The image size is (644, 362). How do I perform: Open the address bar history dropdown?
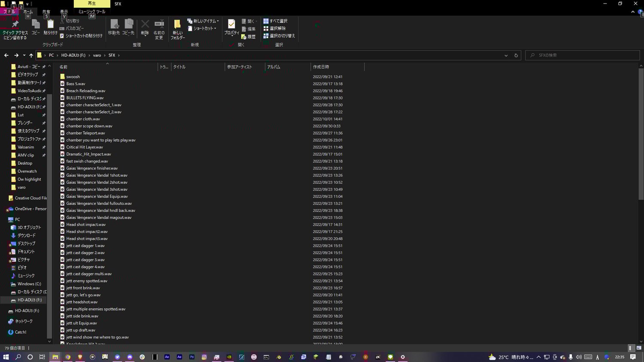pyautogui.click(x=506, y=55)
